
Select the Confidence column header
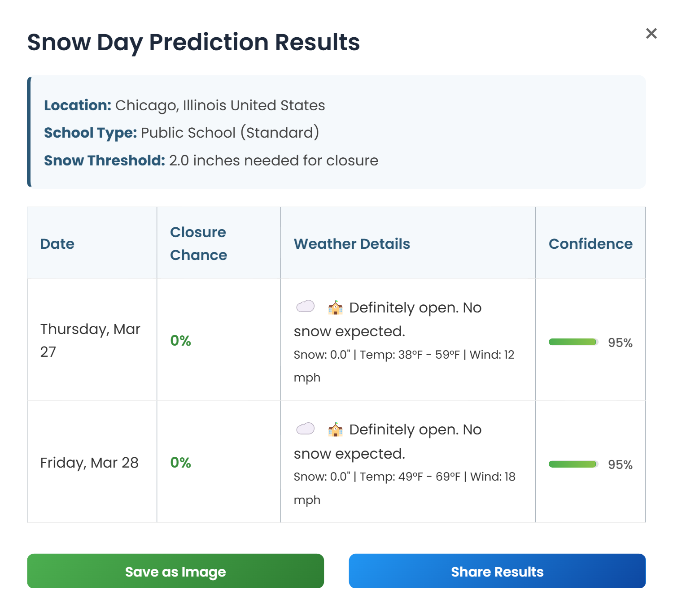(590, 244)
